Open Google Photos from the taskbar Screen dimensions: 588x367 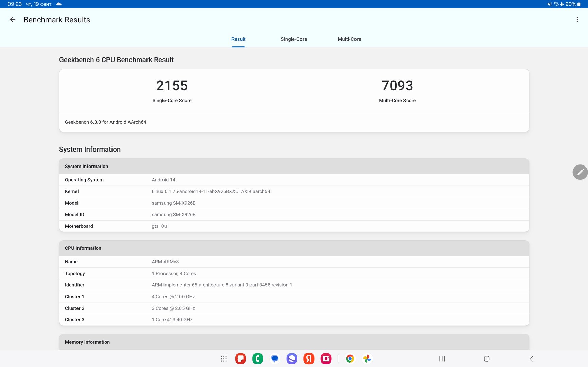[367, 359]
